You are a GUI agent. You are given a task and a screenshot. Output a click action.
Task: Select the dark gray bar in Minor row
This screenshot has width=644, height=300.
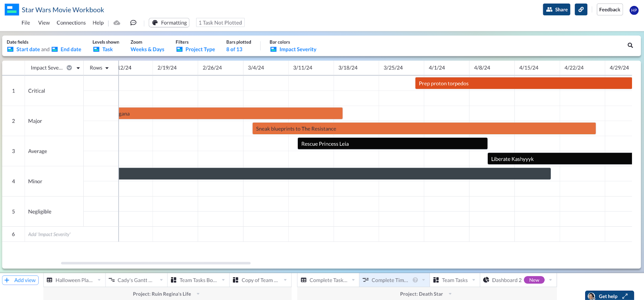[x=334, y=174]
